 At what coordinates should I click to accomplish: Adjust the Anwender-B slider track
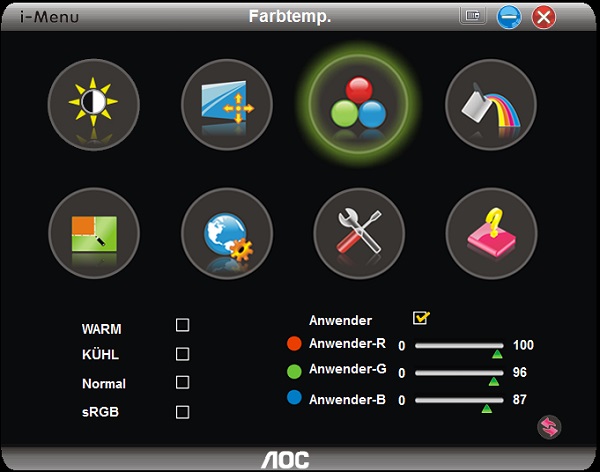pyautogui.click(x=459, y=400)
